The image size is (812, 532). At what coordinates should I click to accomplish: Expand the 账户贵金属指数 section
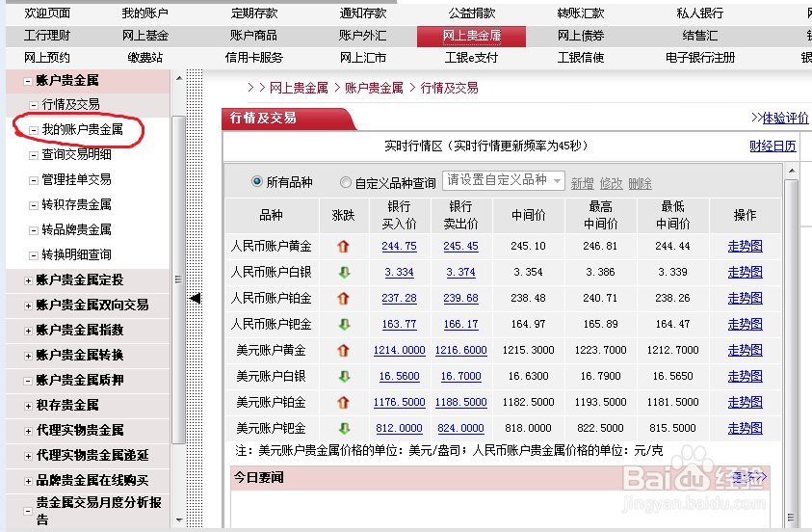pos(28,331)
